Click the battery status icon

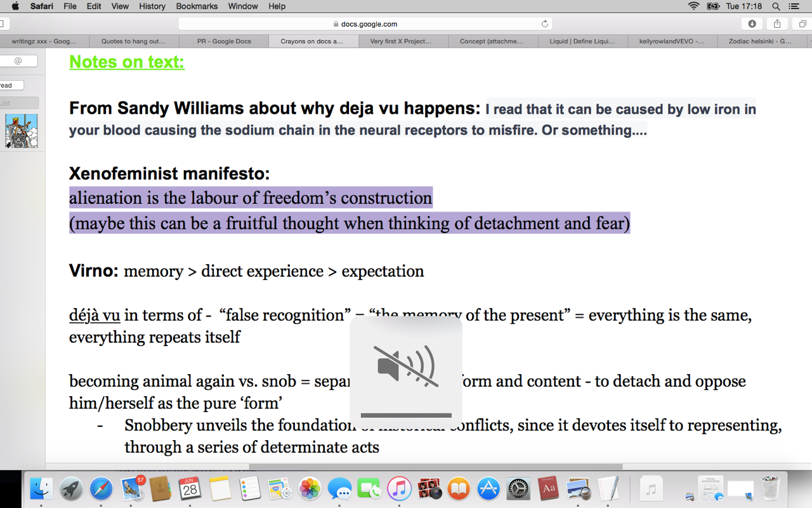tap(713, 6)
